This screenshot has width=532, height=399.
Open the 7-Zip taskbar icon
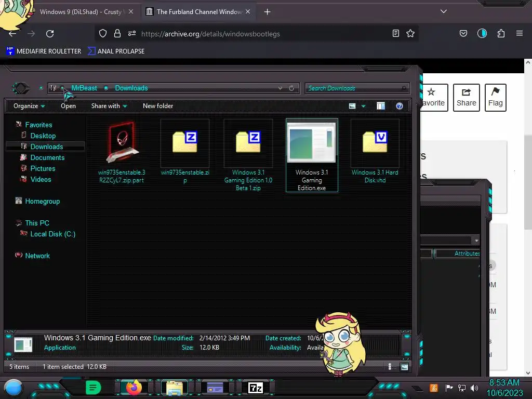256,388
